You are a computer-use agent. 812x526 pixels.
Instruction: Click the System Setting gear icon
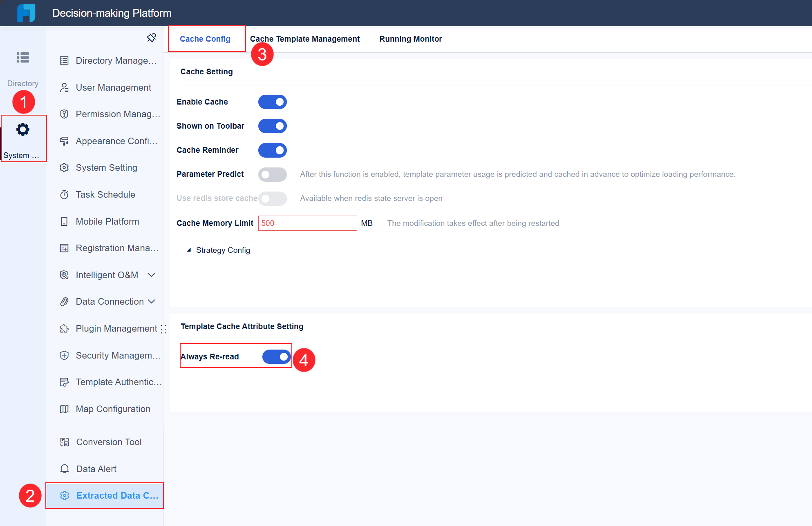pos(64,167)
